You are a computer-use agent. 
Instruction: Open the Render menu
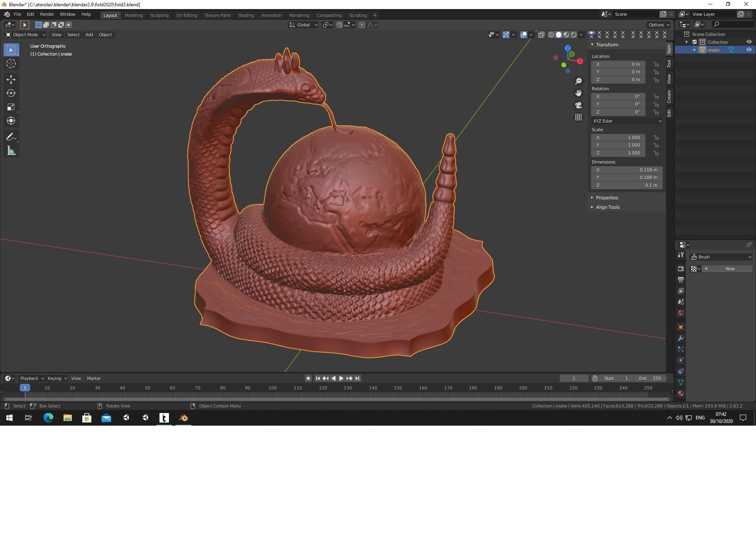47,14
